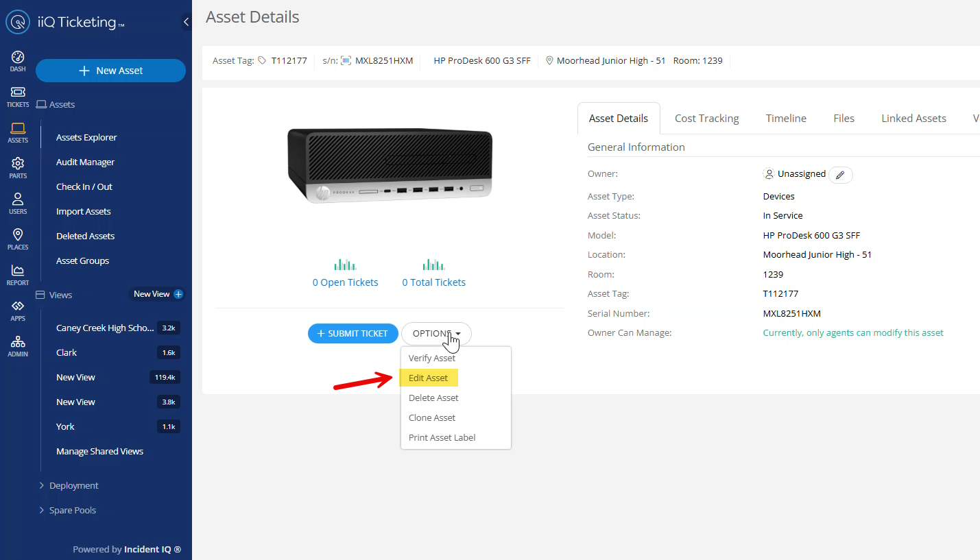980x560 pixels.
Task: Open the Dash icon in sidebar
Action: click(x=18, y=60)
